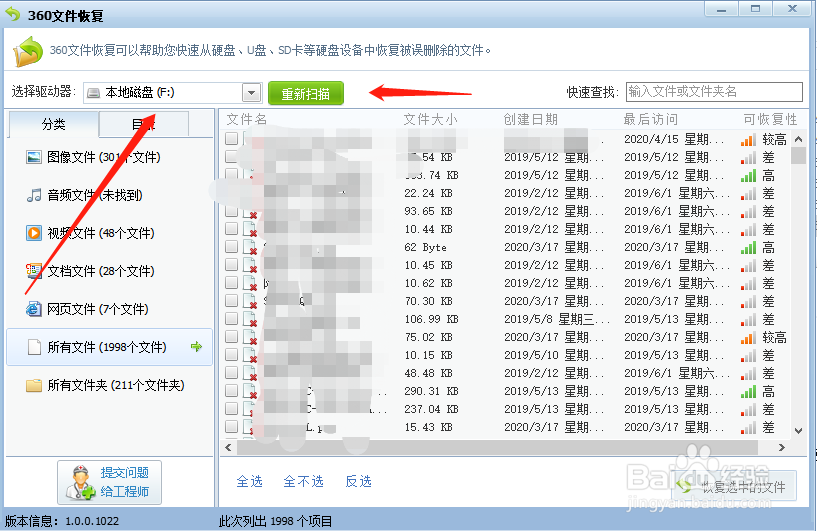Select 所有文件 (1998个文件) category
The width and height of the screenshot is (817, 531).
[109, 347]
